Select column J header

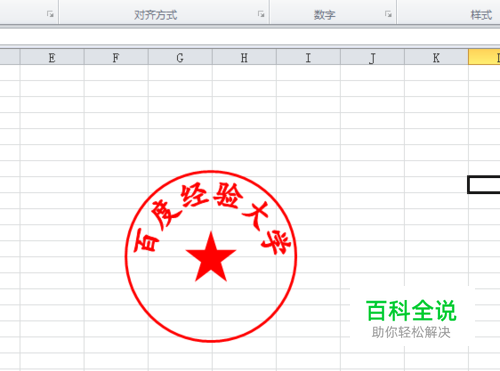point(372,57)
